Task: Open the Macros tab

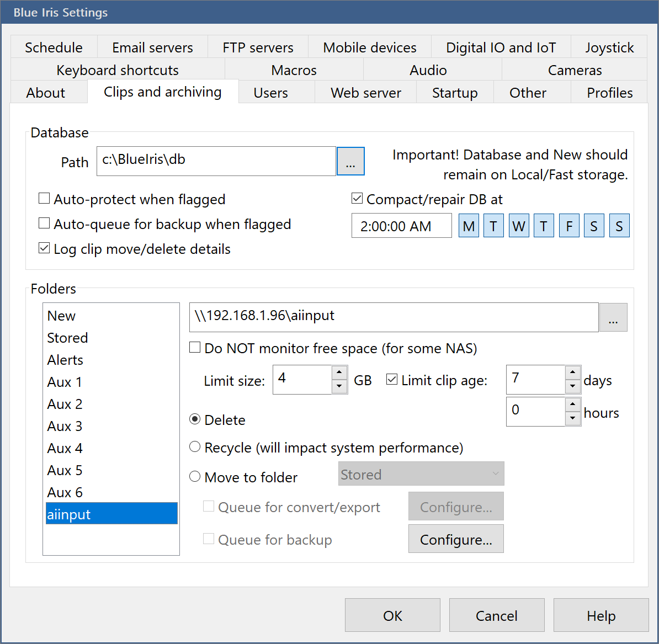Action: coord(294,70)
